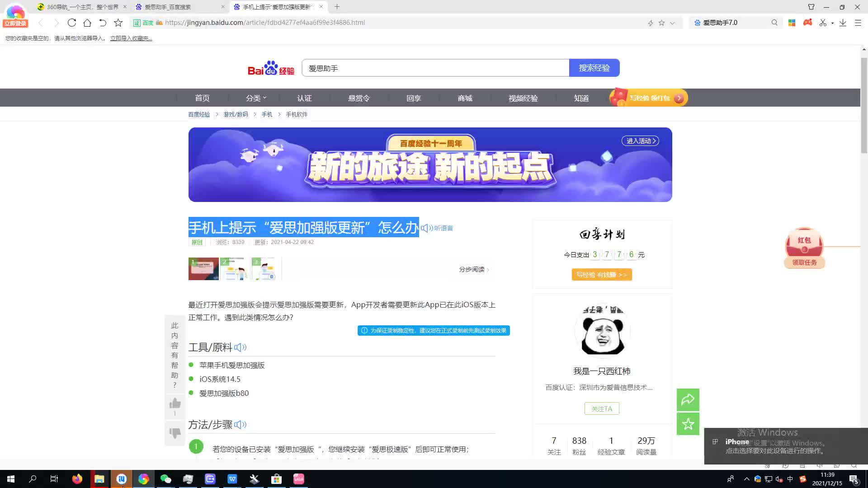Open the red game controller icon
This screenshot has width=868, height=488.
pos(807,22)
